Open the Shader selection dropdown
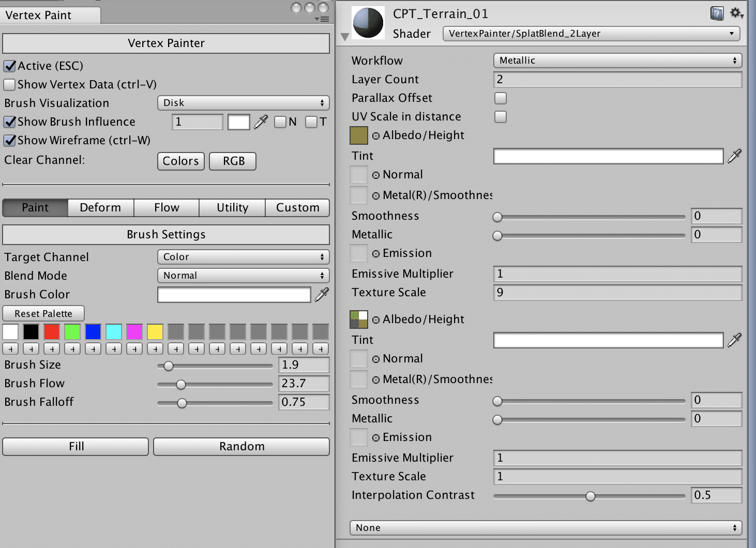This screenshot has width=756, height=548. pyautogui.click(x=591, y=34)
